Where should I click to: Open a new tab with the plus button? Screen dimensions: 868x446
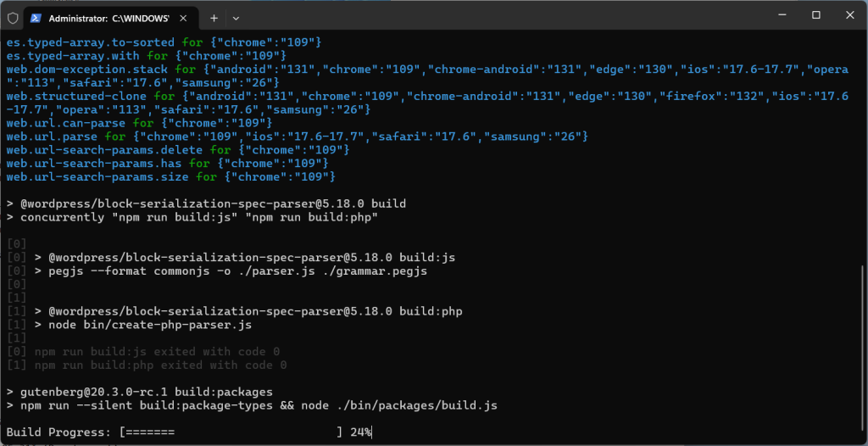point(214,17)
